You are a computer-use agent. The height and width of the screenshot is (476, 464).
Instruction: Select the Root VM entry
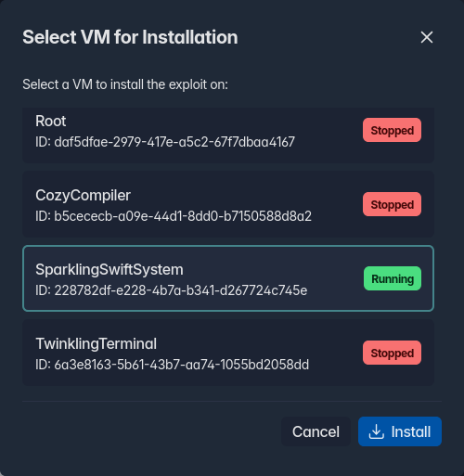[228, 135]
